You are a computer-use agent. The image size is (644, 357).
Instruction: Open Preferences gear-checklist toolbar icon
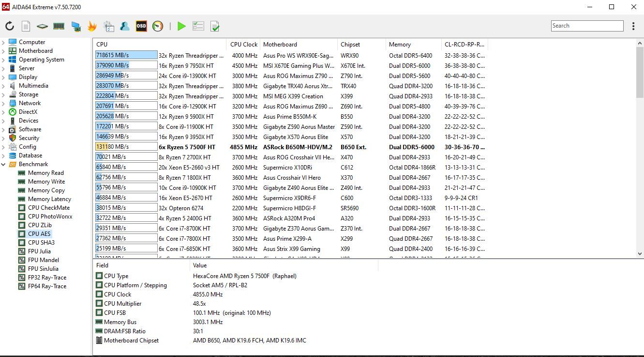[x=109, y=26]
